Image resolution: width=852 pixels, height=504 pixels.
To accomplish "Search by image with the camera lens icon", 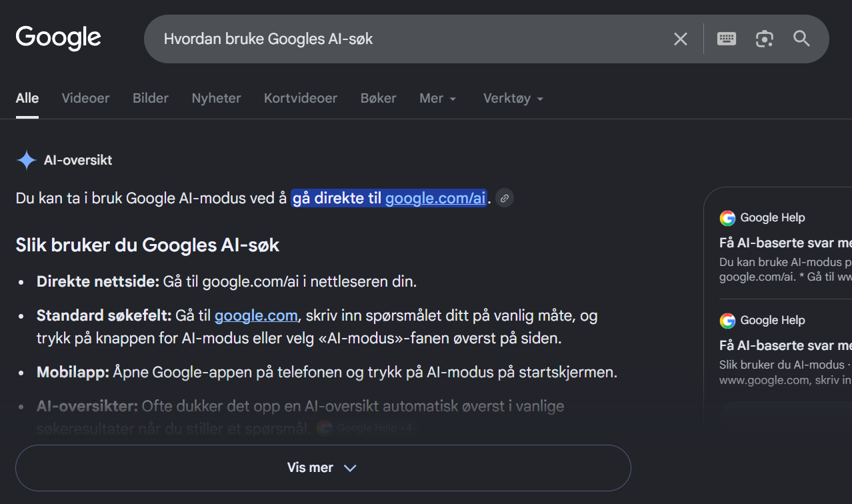I will [x=764, y=39].
